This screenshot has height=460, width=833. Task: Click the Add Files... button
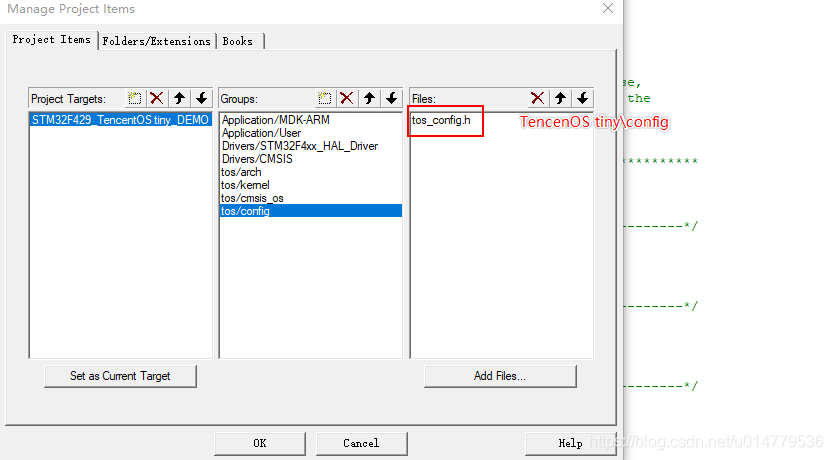pyautogui.click(x=500, y=376)
